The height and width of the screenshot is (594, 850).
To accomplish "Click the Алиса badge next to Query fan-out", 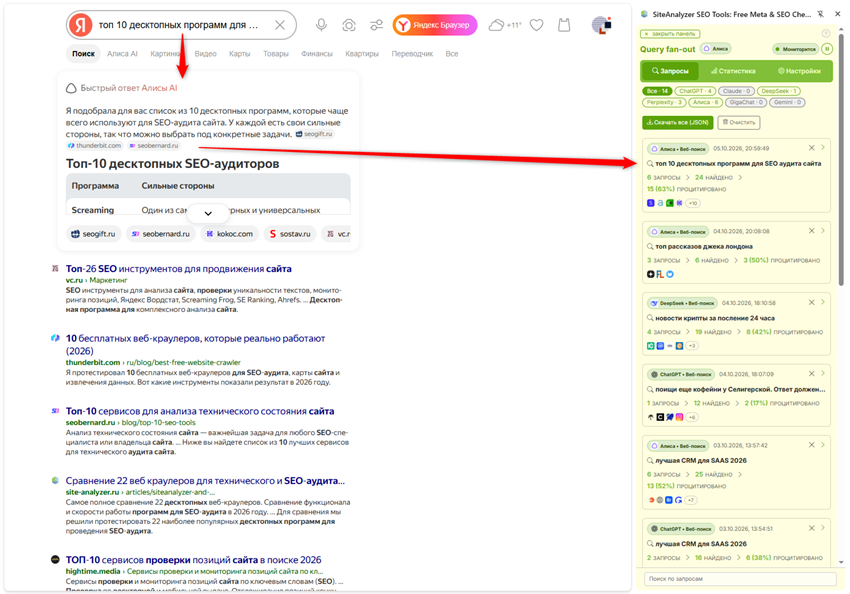I will coord(716,49).
